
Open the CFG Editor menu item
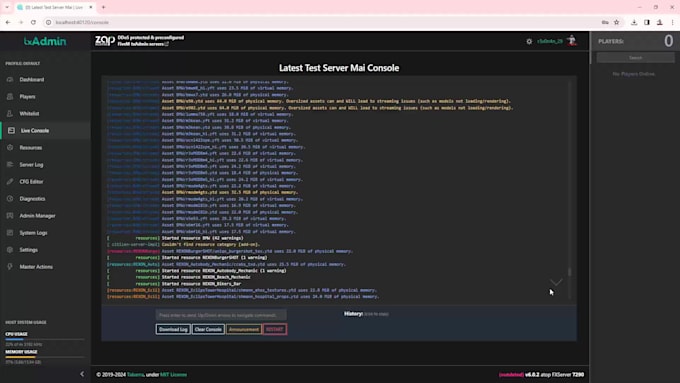pos(31,181)
